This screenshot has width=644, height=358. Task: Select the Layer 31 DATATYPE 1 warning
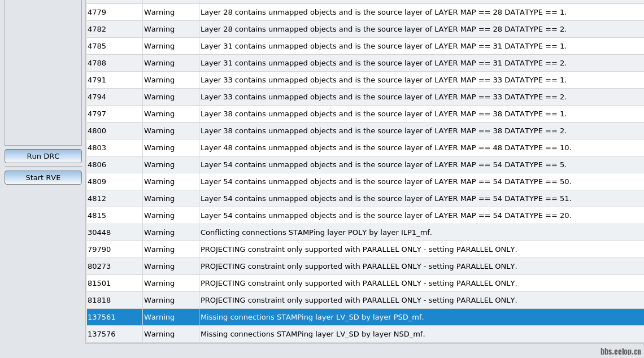click(x=383, y=46)
